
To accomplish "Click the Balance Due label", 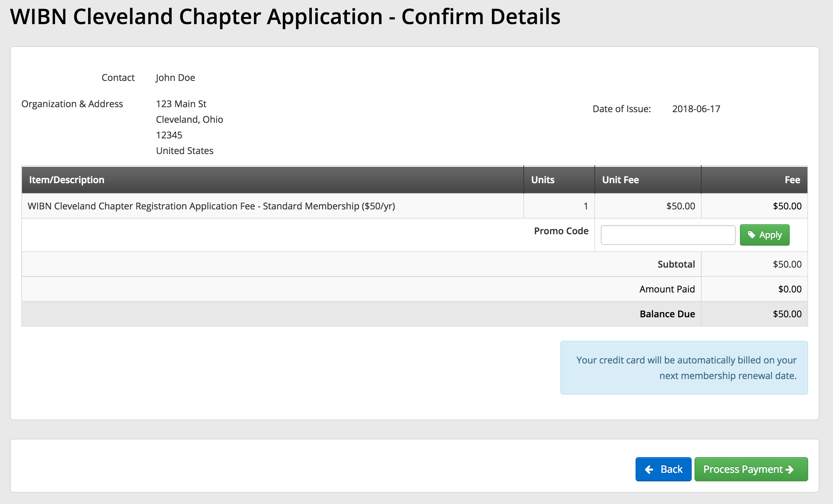I will pos(667,314).
